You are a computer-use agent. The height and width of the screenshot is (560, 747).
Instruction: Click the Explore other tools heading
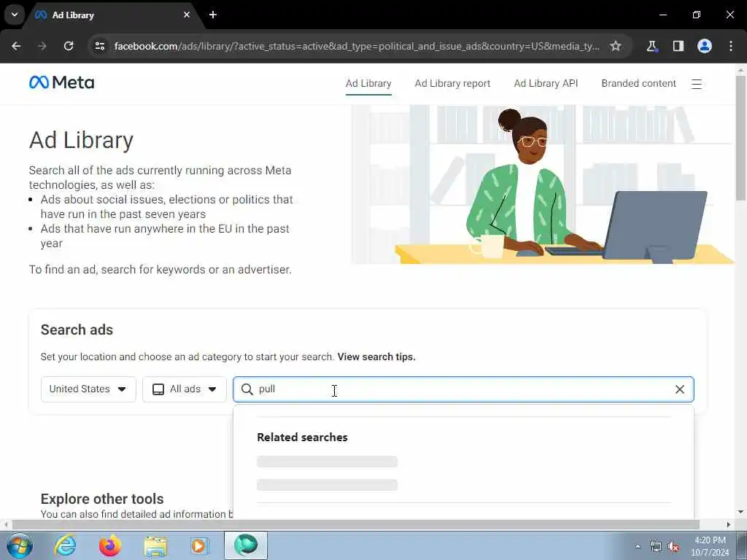point(102,499)
